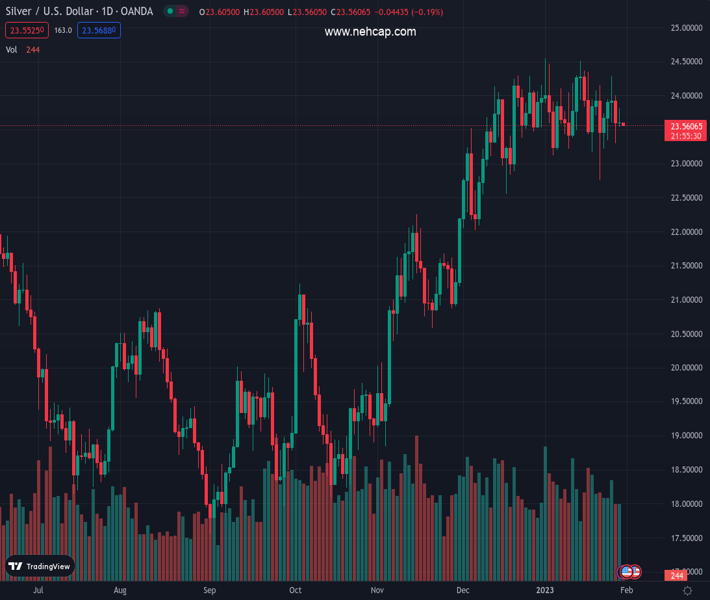The image size is (710, 600).
Task: Click the second US flag economic event icon
Action: coord(635,572)
